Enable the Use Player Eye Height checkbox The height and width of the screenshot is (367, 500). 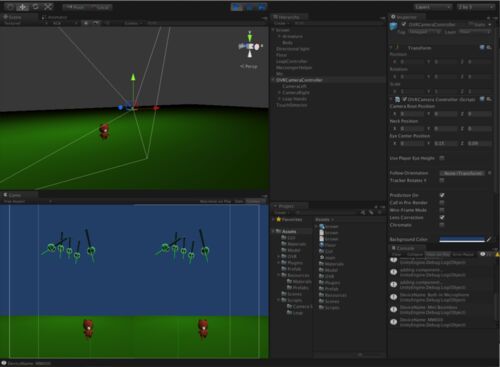442,158
